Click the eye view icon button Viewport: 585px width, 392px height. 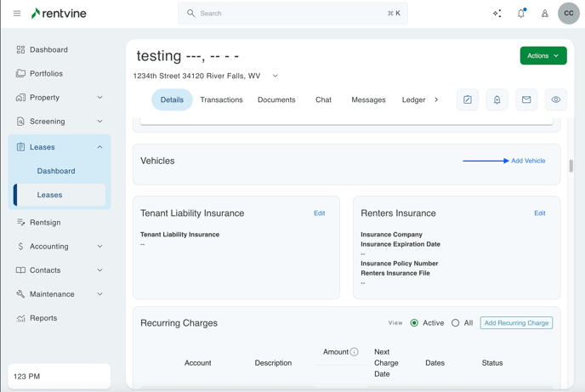tap(556, 99)
